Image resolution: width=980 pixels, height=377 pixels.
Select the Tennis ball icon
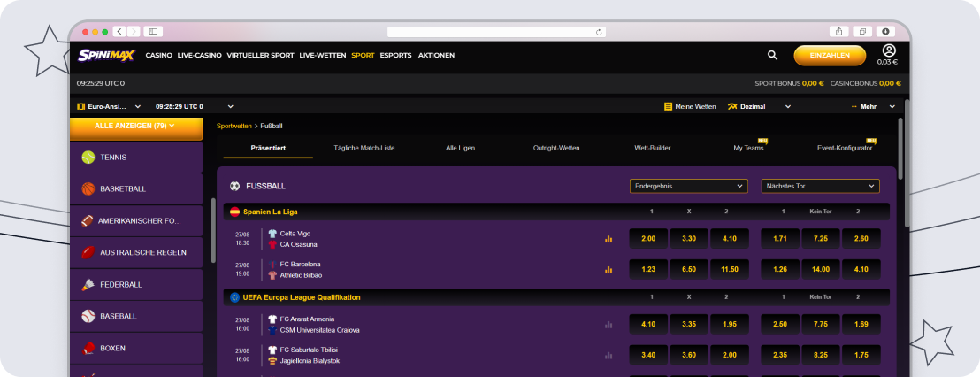[x=88, y=157]
